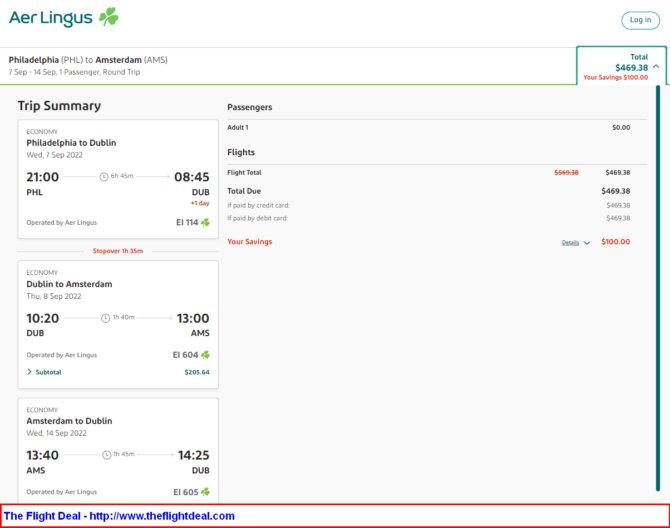670x528 pixels.
Task: Click the page scrollbar
Action: point(658,288)
